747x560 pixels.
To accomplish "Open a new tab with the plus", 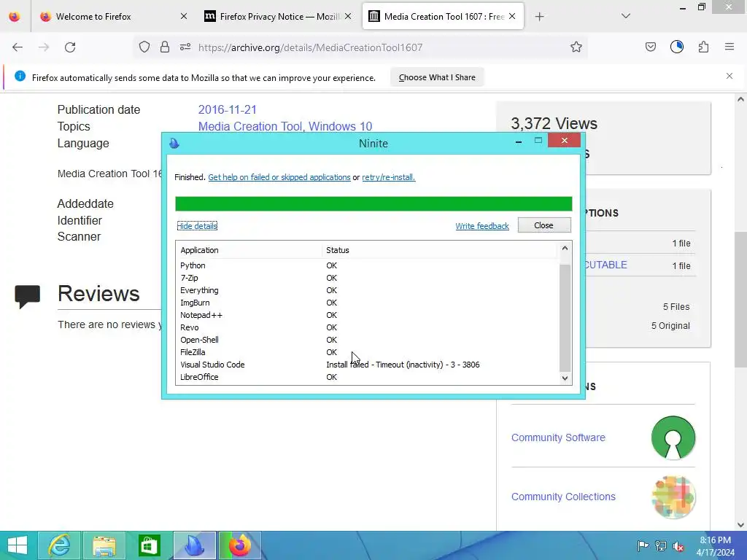I will pos(539,17).
